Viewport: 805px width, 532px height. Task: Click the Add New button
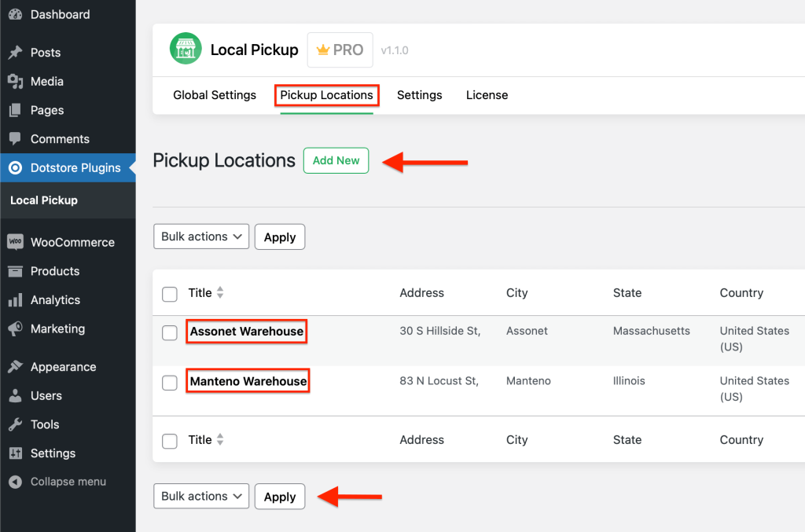coord(336,160)
